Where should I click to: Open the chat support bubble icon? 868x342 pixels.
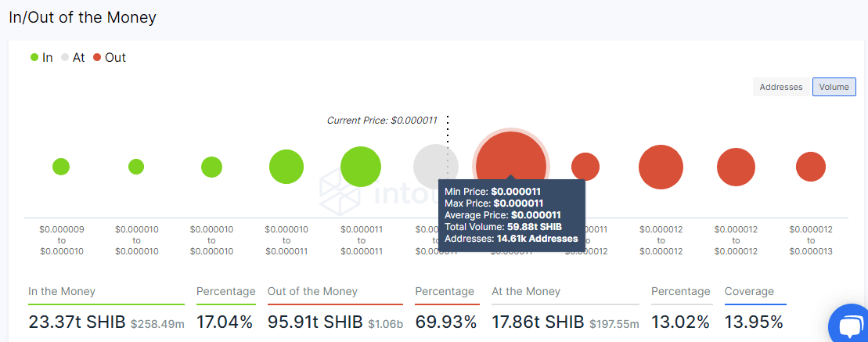point(849,325)
